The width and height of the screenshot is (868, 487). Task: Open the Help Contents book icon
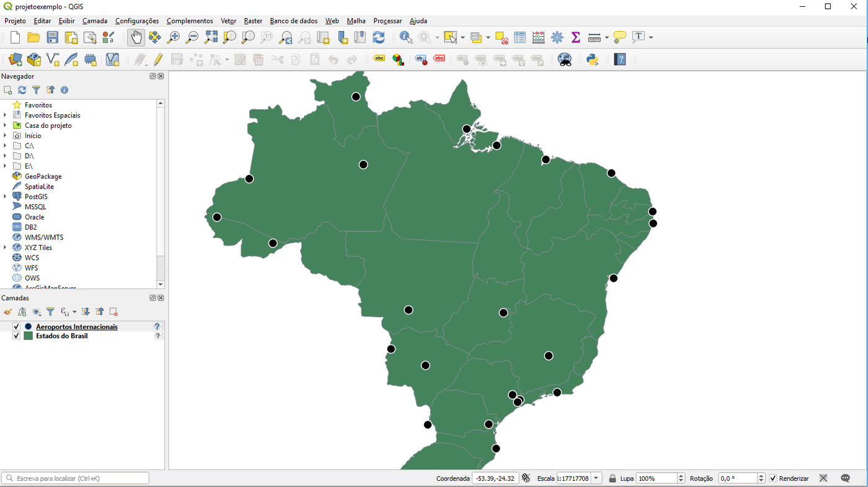coord(620,60)
